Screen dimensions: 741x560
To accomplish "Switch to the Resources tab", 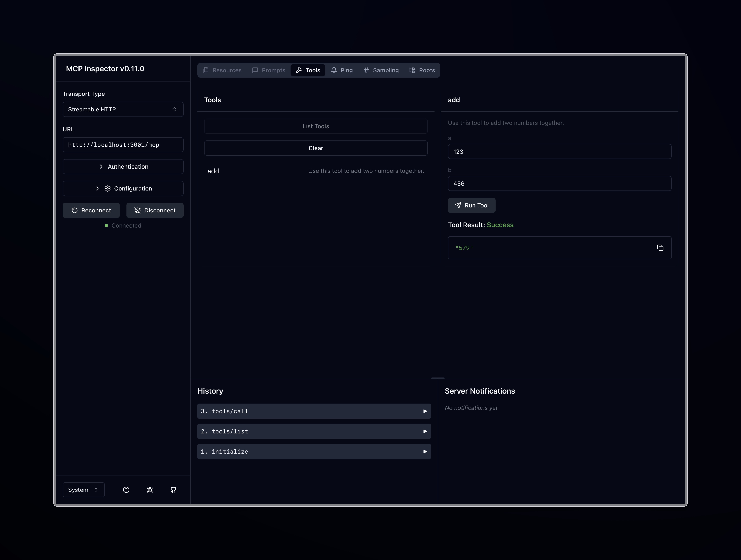I will [222, 70].
